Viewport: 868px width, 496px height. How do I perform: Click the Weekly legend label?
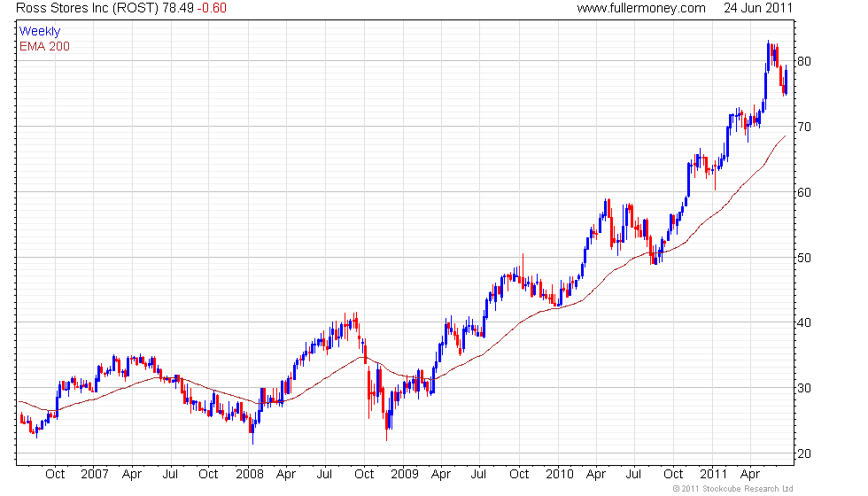pos(39,31)
